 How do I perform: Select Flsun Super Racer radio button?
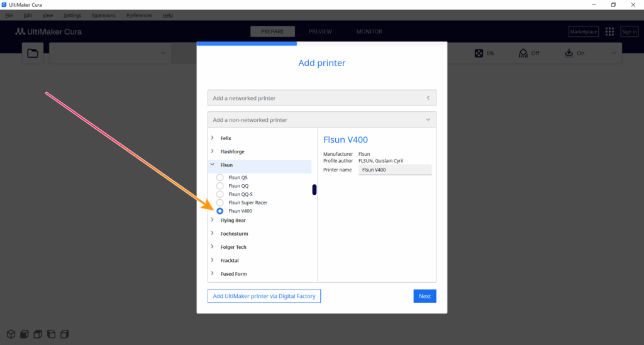point(220,202)
